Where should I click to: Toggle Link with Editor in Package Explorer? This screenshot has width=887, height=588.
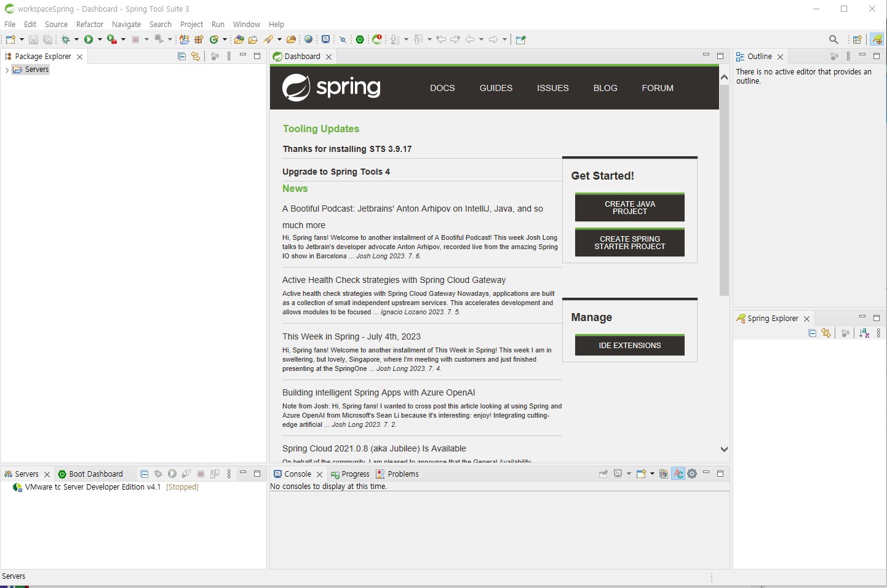coord(196,56)
